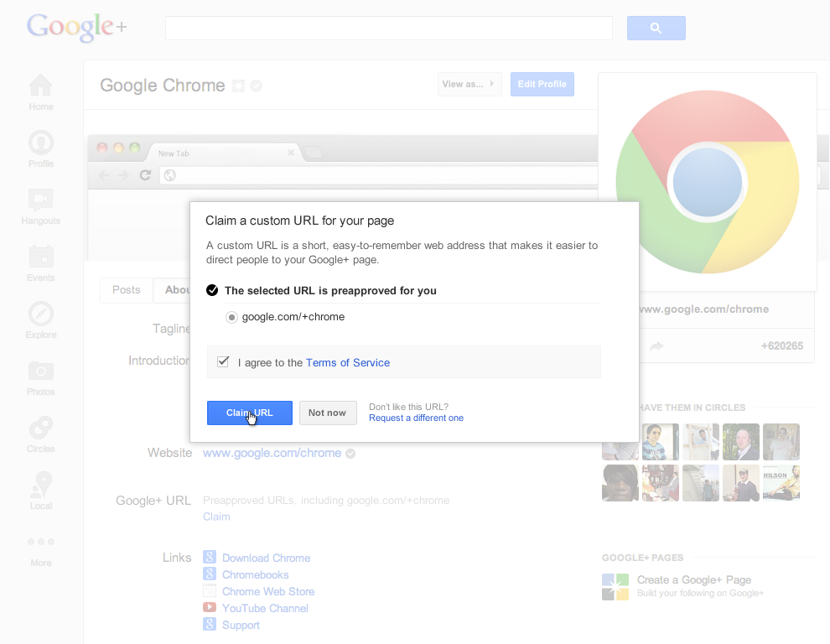Image resolution: width=830 pixels, height=644 pixels.
Task: Click the share arrow icon under profile image
Action: pos(656,346)
